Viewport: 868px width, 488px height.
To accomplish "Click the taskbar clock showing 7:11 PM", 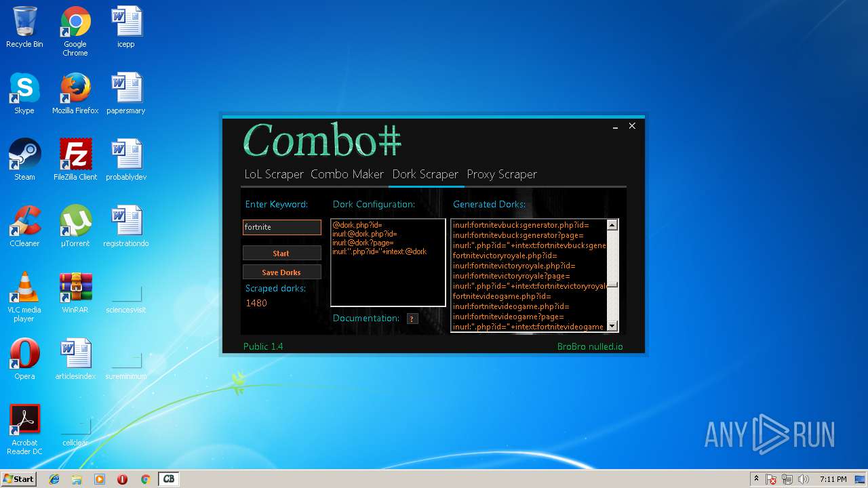I will click(x=833, y=479).
